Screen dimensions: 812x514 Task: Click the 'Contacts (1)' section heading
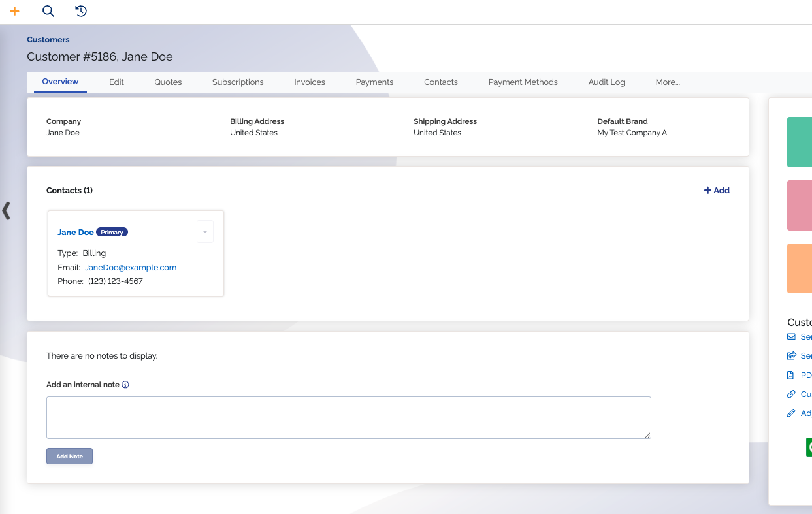click(69, 191)
